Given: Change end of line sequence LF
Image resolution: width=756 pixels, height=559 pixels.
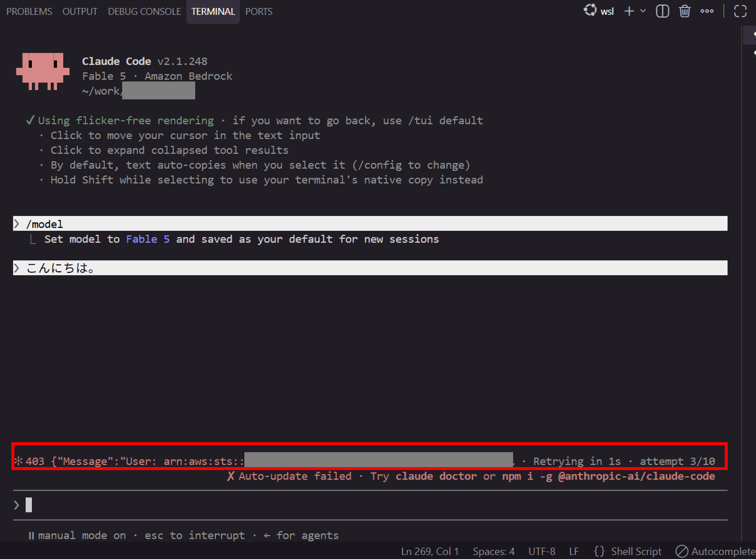Looking at the screenshot, I should coord(574,551).
